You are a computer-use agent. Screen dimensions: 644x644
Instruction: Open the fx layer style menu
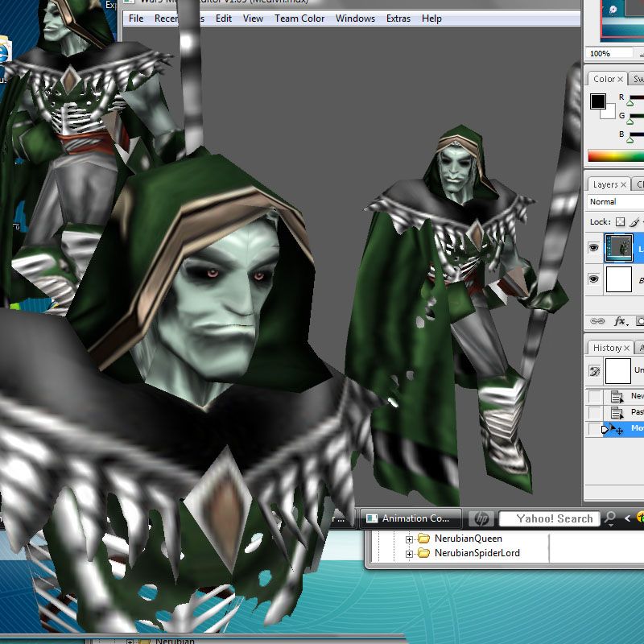click(620, 320)
